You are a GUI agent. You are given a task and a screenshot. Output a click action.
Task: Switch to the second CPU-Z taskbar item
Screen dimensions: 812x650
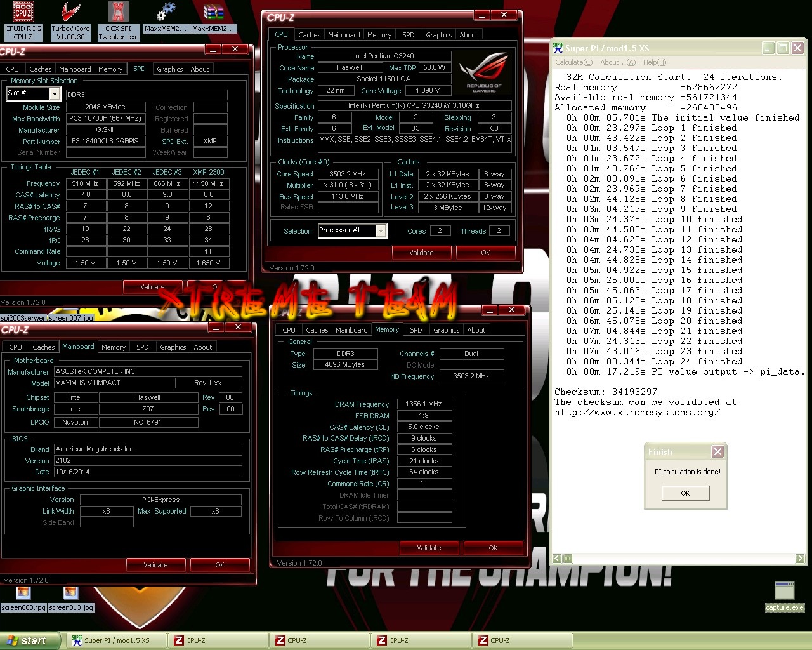pos(320,640)
